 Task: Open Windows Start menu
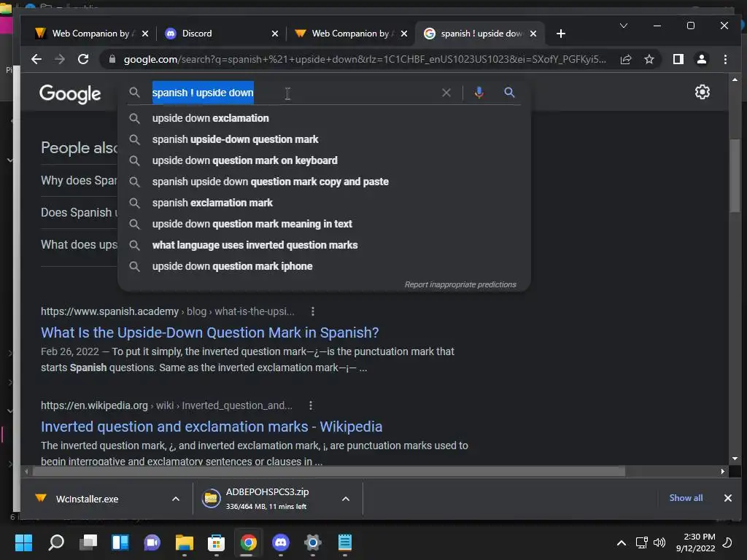(x=23, y=542)
